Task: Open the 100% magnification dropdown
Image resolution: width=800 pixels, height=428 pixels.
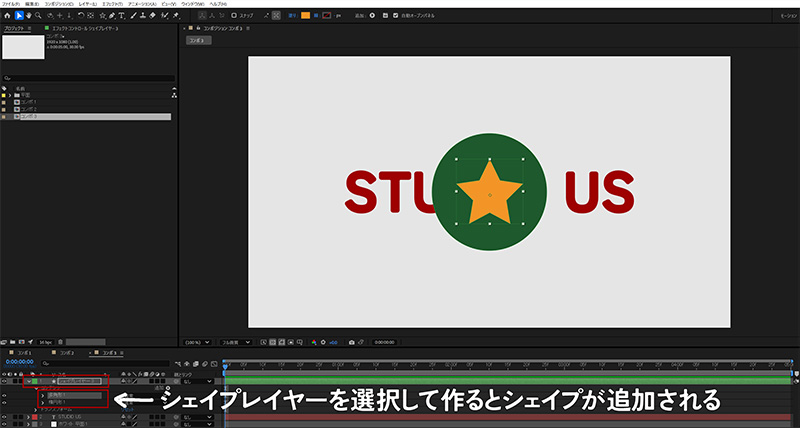Action: [197, 342]
